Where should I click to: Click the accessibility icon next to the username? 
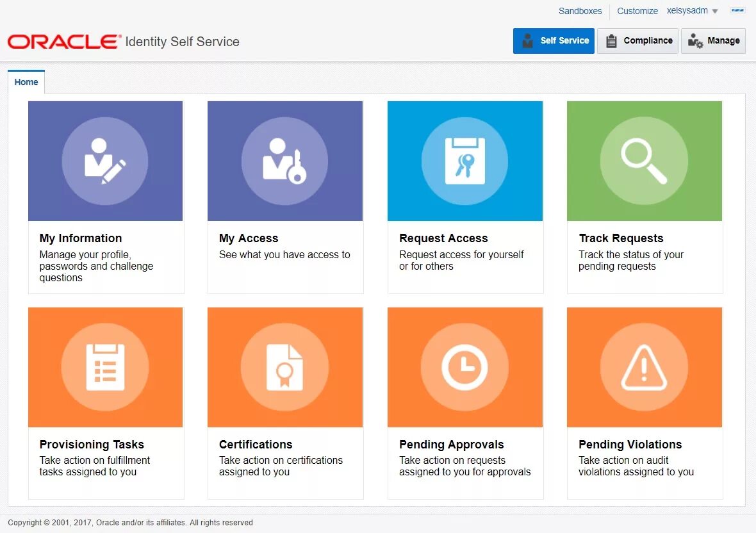point(737,10)
